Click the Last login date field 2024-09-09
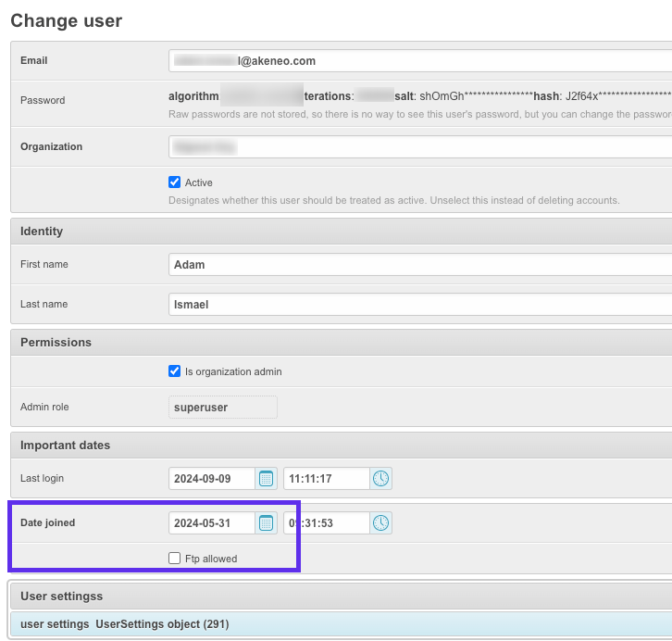The width and height of the screenshot is (672, 641). [x=212, y=479]
